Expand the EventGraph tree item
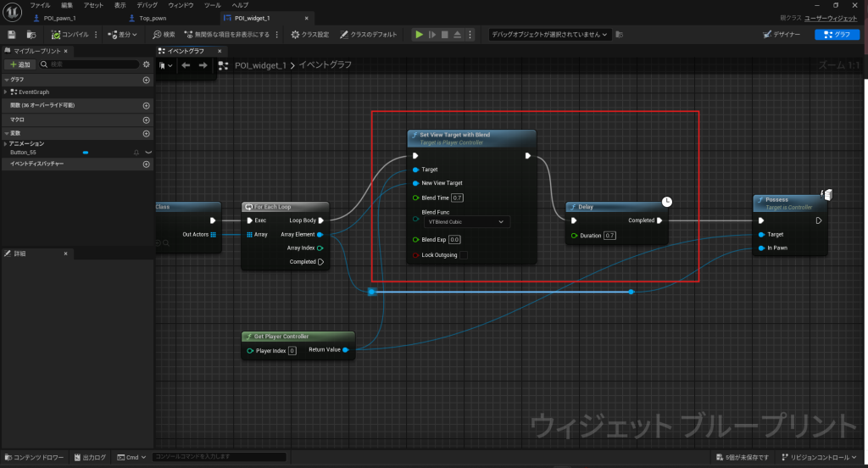868x468 pixels. (6, 92)
